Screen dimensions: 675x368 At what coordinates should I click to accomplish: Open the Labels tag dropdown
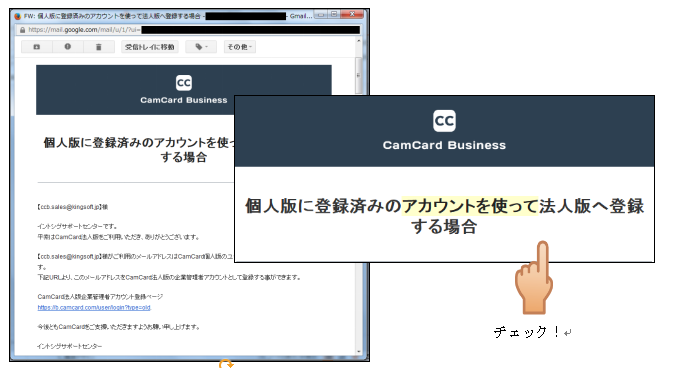201,47
